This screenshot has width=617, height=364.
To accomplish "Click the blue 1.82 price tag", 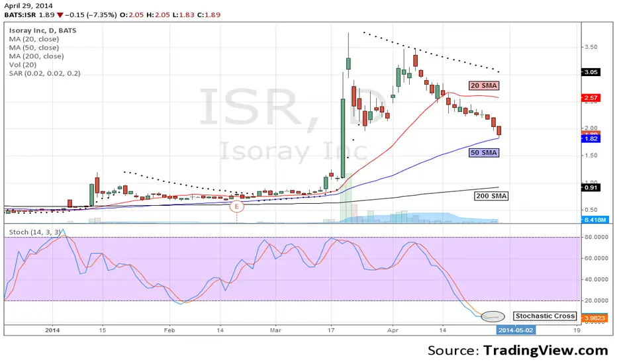I will click(x=591, y=138).
